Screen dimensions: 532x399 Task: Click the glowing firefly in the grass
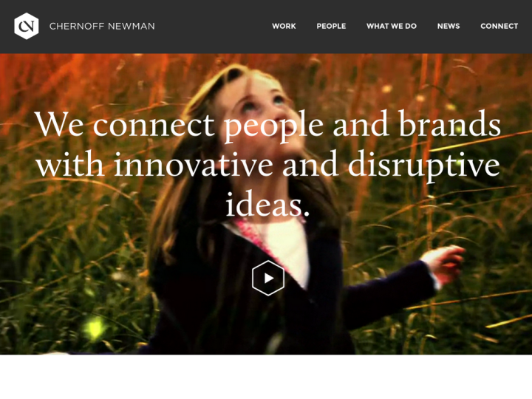pos(94,328)
